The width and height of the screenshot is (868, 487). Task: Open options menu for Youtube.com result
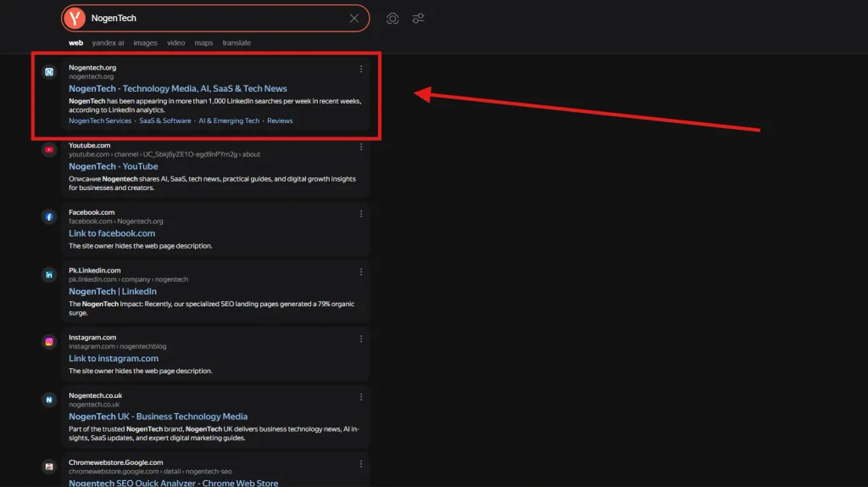pyautogui.click(x=361, y=147)
